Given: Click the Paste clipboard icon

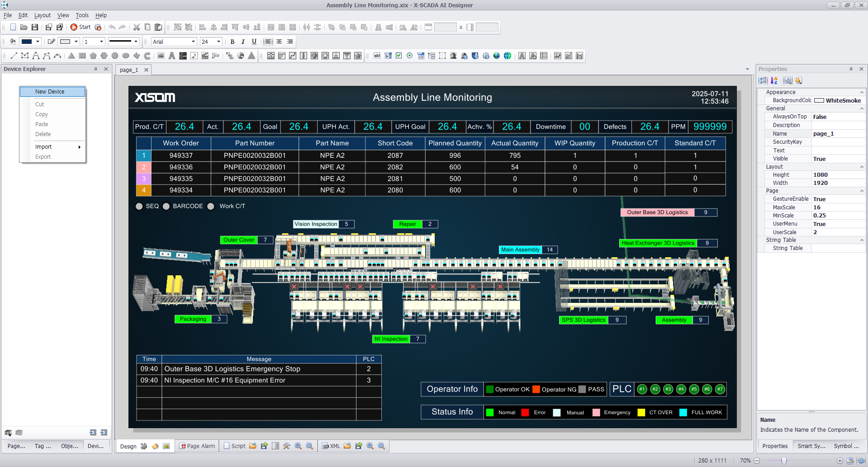Looking at the screenshot, I should click(x=158, y=27).
